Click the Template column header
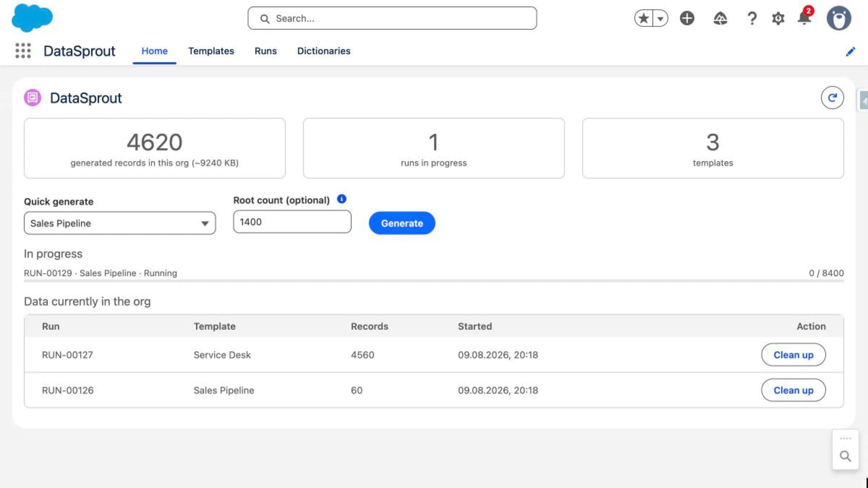 point(214,326)
